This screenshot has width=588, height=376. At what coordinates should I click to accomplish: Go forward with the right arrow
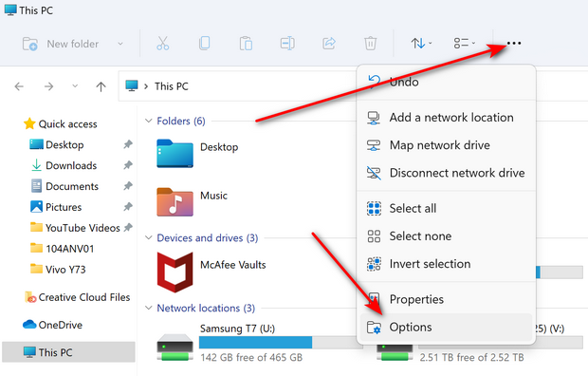pyautogui.click(x=48, y=86)
